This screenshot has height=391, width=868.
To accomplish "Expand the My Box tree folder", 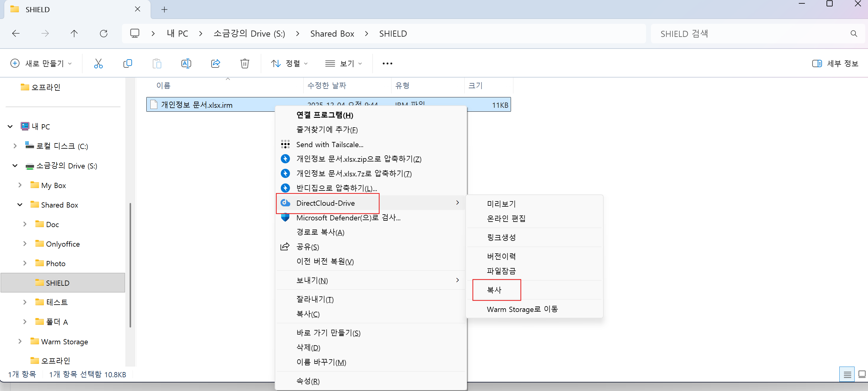I will click(20, 185).
